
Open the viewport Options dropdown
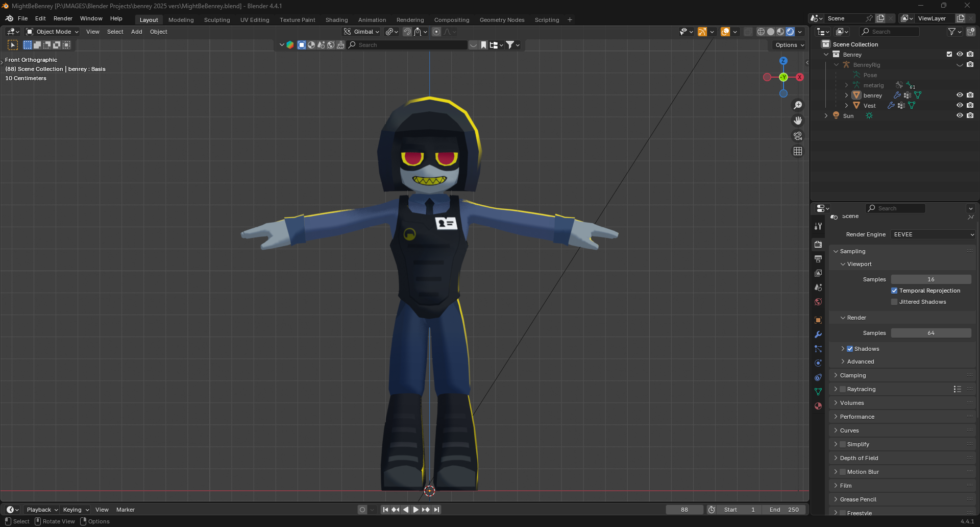click(x=789, y=45)
